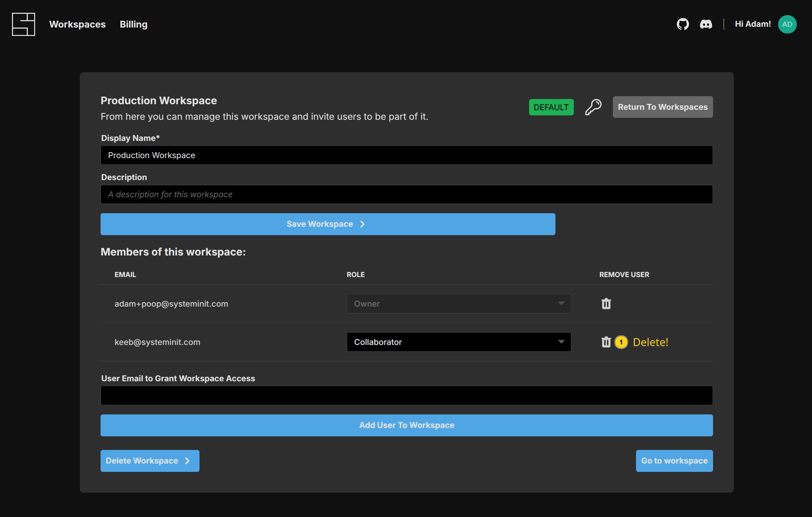
Task: Click the AD user avatar
Action: pyautogui.click(x=787, y=24)
